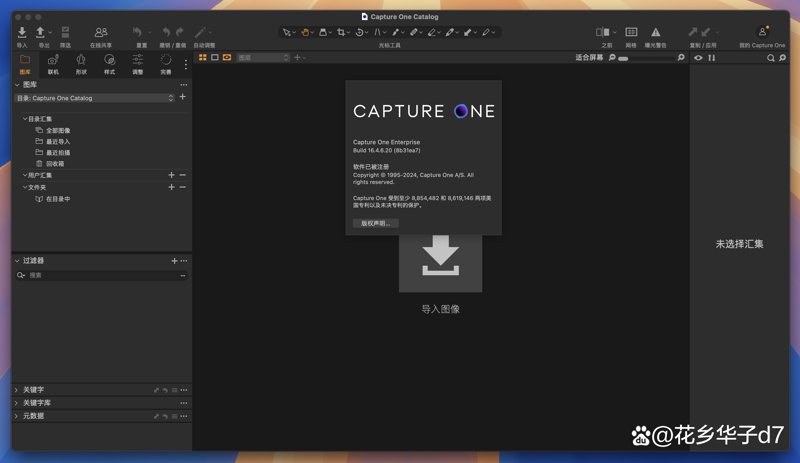Switch to the 形状 shape tool tab
The image size is (800, 463).
[x=81, y=64]
